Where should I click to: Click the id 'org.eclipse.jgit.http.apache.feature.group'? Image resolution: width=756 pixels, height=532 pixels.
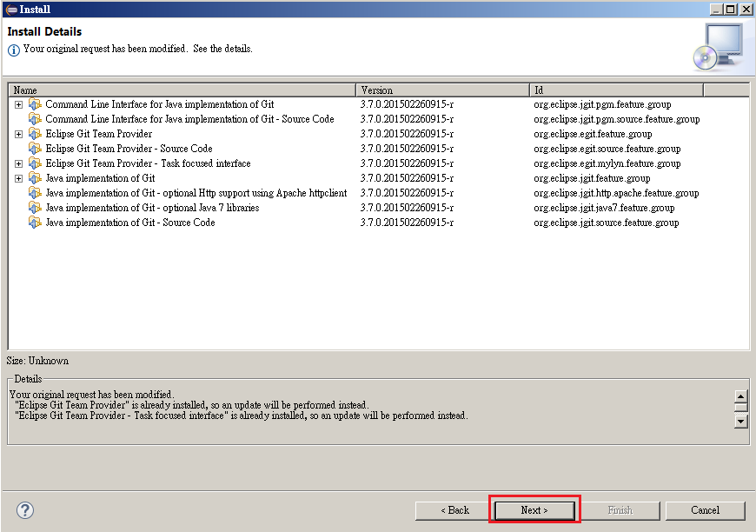616,193
